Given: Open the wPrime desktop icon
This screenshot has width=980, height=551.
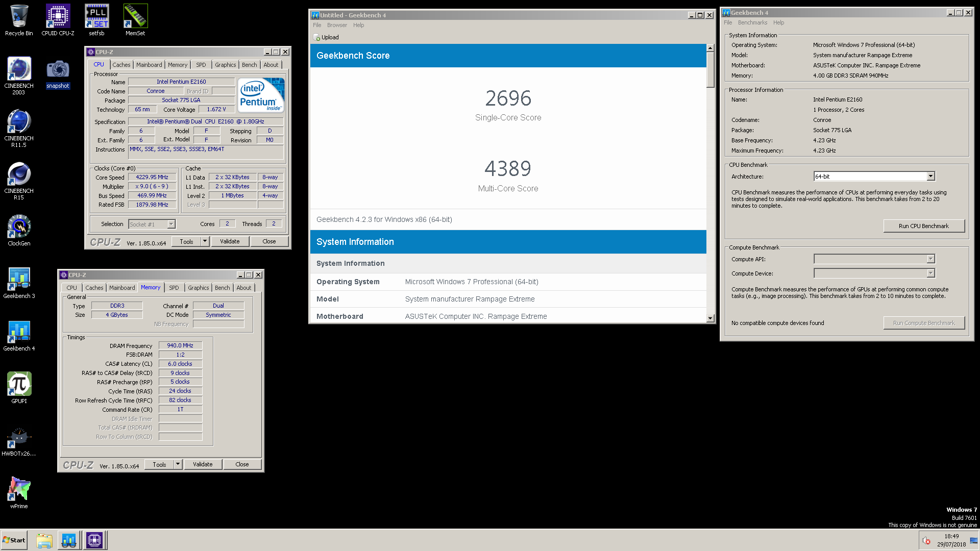Looking at the screenshot, I should coord(19,493).
